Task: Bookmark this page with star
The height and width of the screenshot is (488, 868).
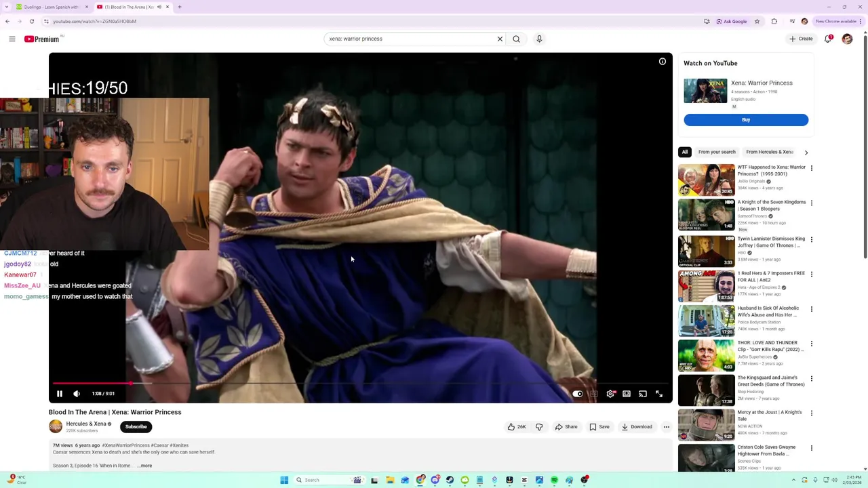Action: tap(757, 21)
